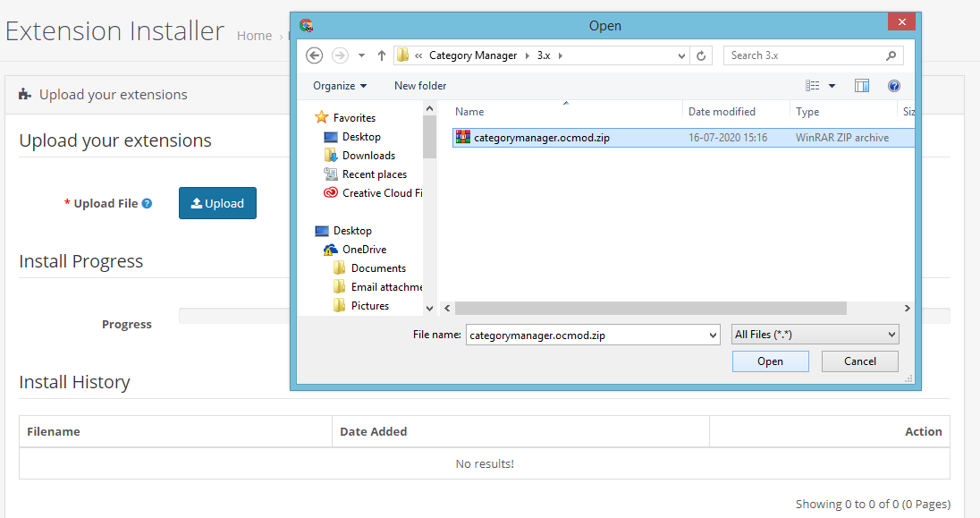This screenshot has width=980, height=518.
Task: Click the Recent places icon
Action: pyautogui.click(x=331, y=174)
